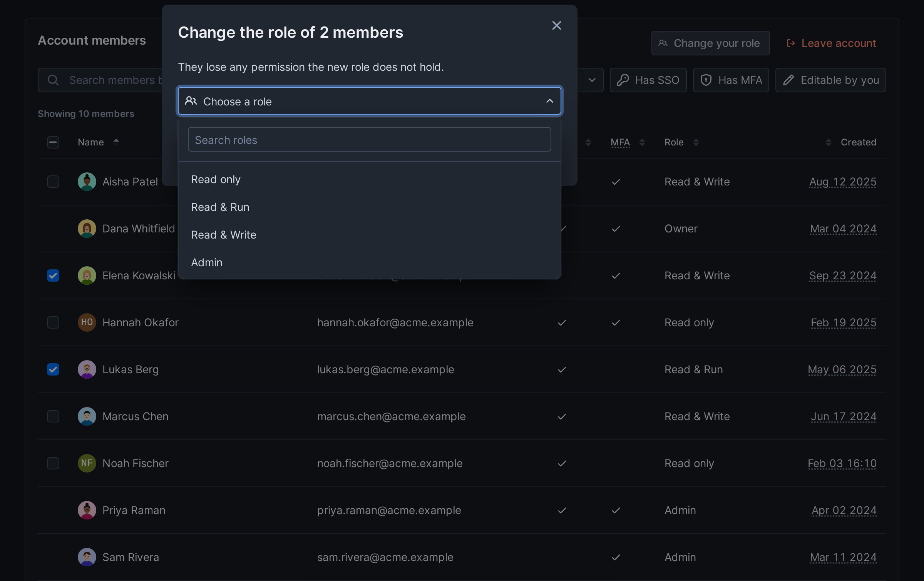Click the Owner role of Dana Whitfield
Viewport: 924px width, 581px height.
pyautogui.click(x=681, y=229)
